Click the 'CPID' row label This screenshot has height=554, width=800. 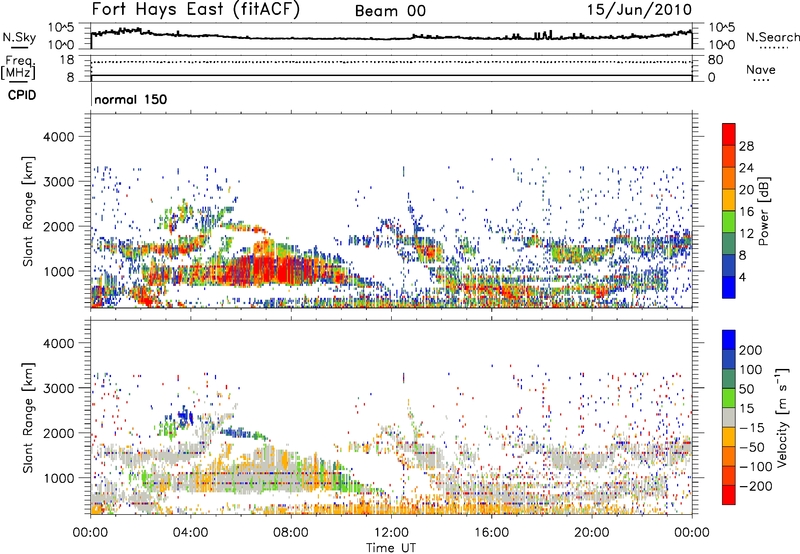click(22, 95)
